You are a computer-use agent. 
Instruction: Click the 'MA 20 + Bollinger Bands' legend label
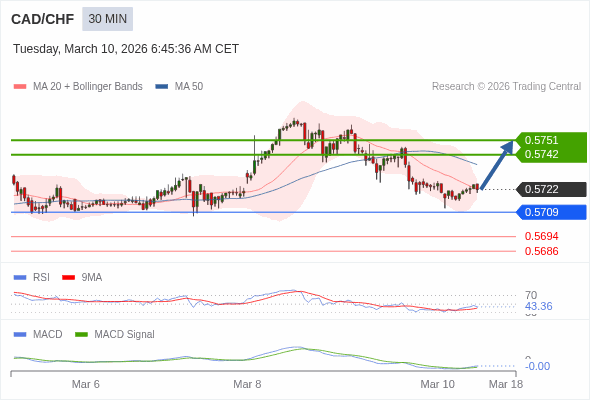click(88, 87)
